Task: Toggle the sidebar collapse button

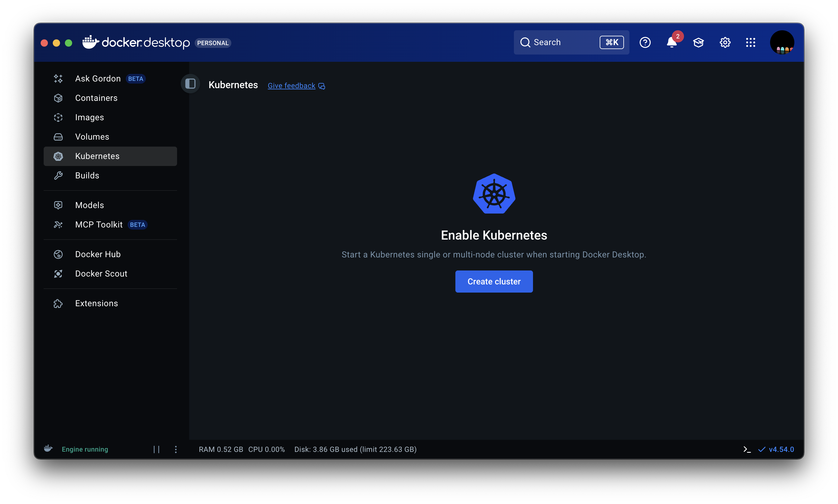Action: coord(190,84)
